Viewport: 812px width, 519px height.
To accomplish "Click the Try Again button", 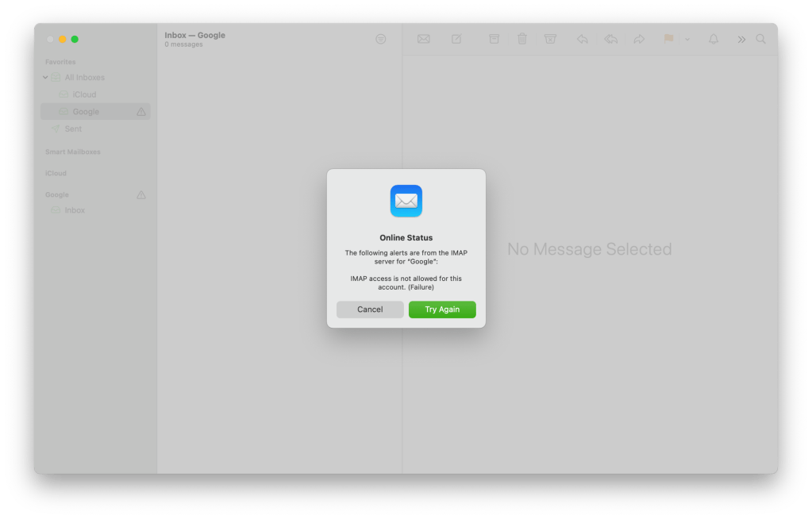I will point(442,309).
